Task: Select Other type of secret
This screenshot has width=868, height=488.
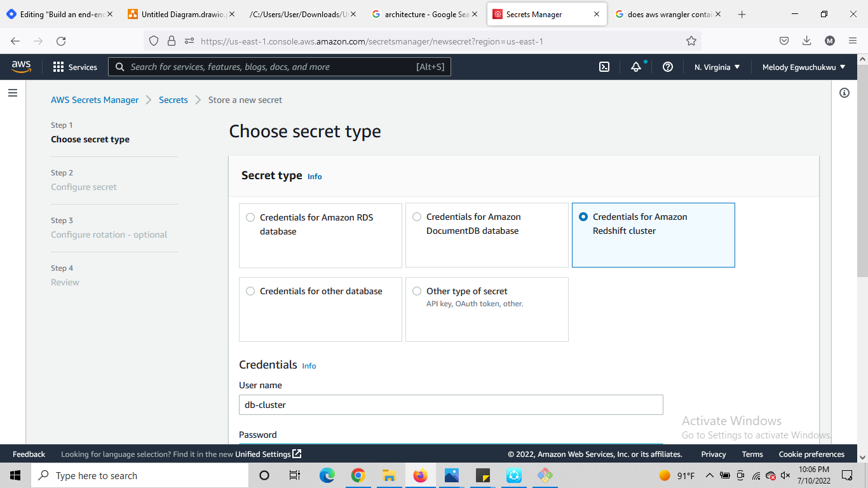Action: (487, 309)
